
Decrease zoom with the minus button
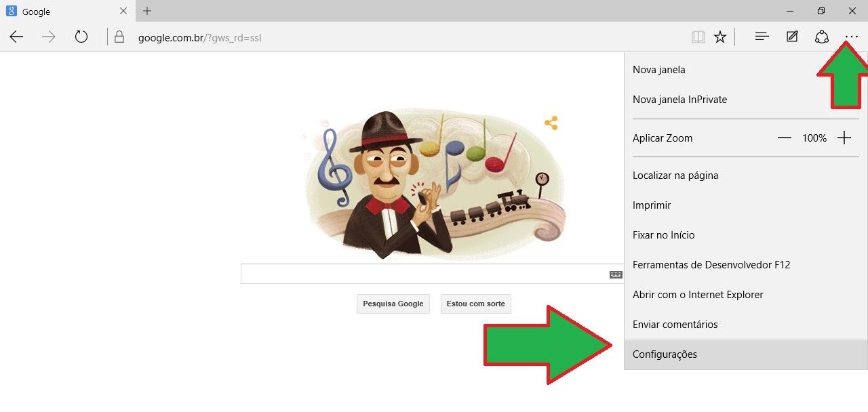click(x=785, y=138)
